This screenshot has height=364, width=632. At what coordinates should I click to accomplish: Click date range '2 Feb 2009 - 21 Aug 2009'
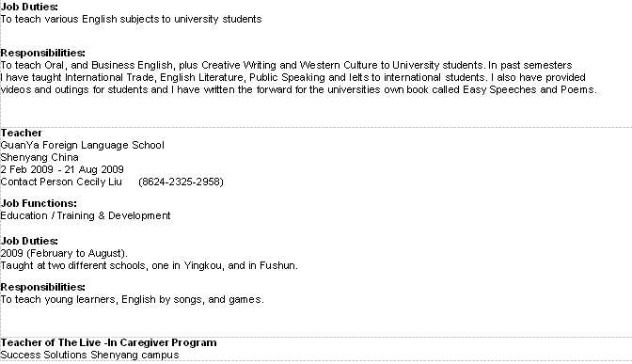(62, 169)
